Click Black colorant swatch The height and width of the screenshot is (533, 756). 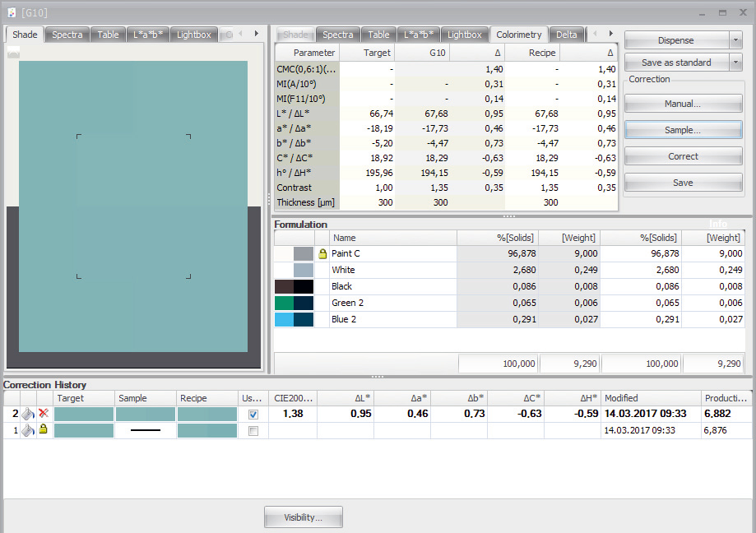[x=295, y=286]
